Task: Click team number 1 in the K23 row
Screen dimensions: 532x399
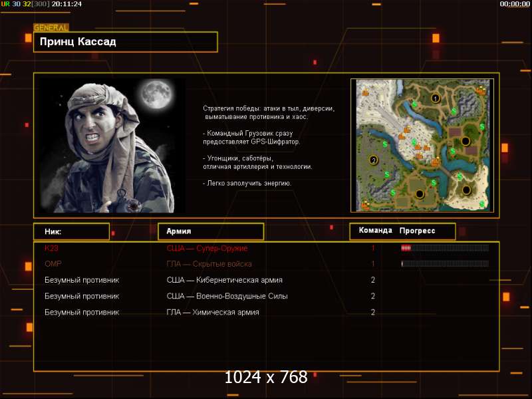Action: (x=373, y=248)
